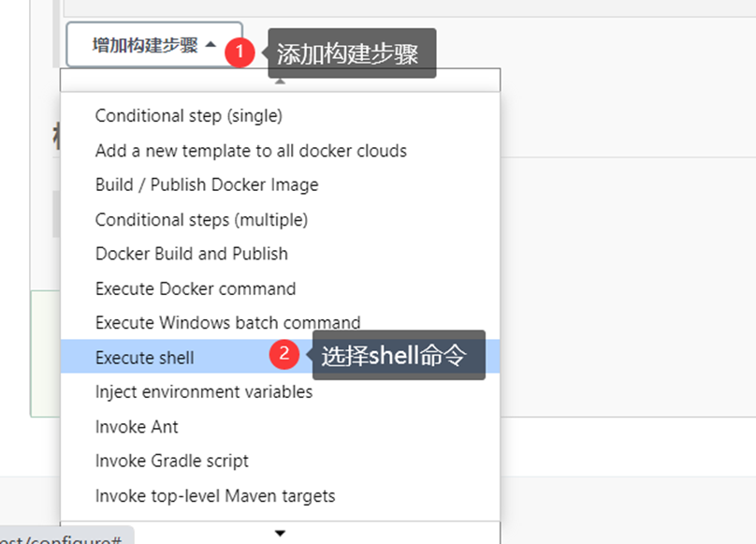Choose Add a new template to all docker clouds
The image size is (756, 544).
(x=251, y=151)
